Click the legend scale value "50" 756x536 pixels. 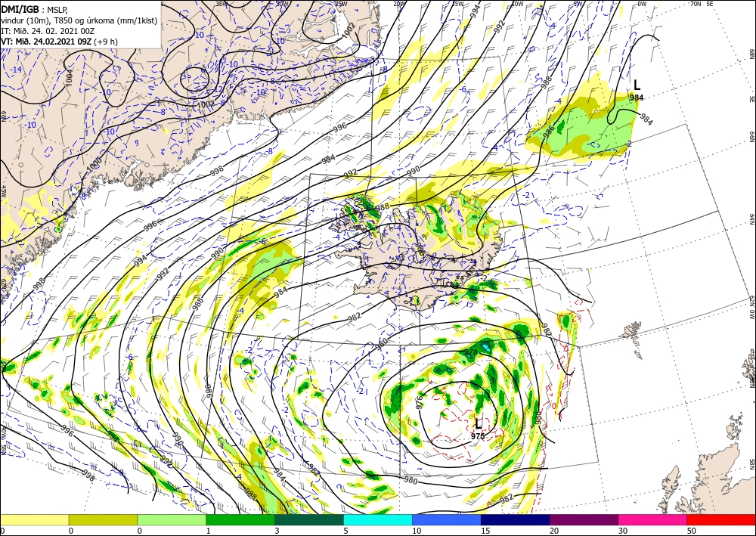point(692,531)
